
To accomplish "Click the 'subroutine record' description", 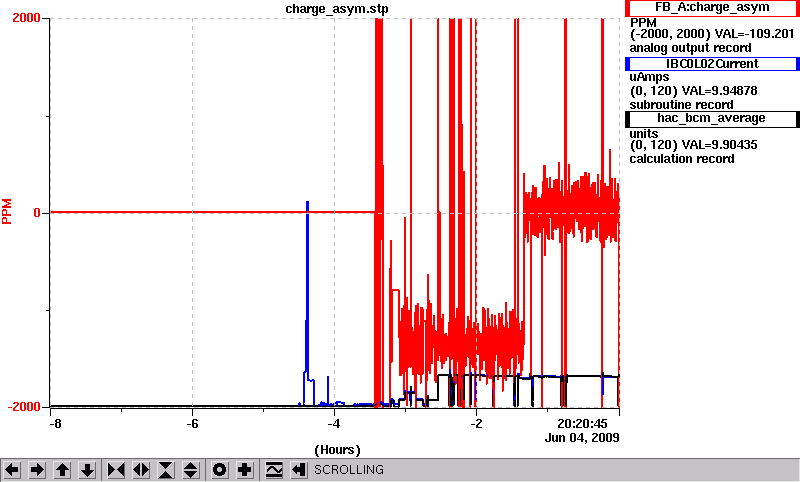I will click(x=681, y=105).
